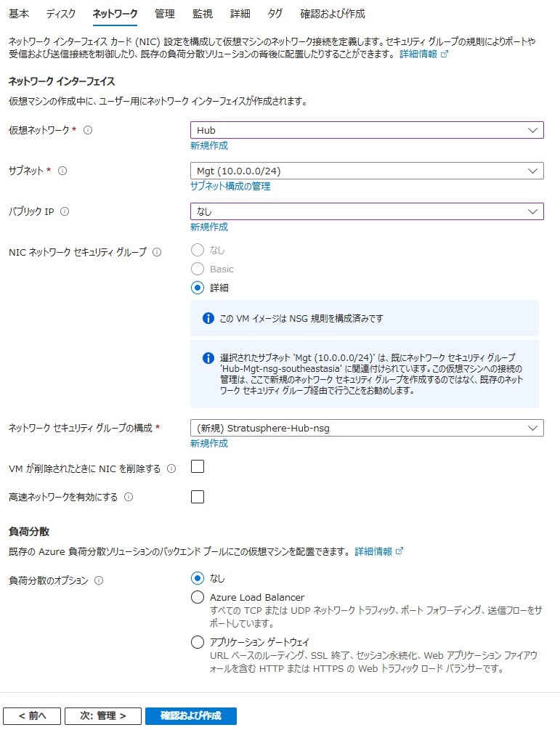Click info icon next to NIC を削除する

click(171, 469)
